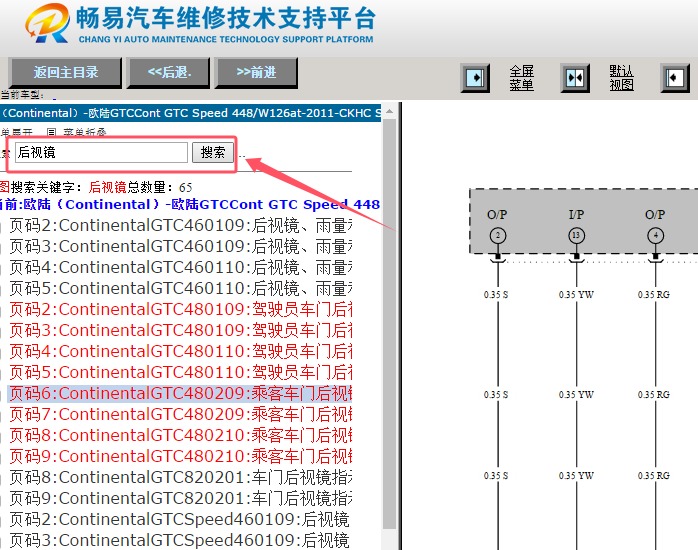Click the search input field containing 后视镜

coord(101,153)
